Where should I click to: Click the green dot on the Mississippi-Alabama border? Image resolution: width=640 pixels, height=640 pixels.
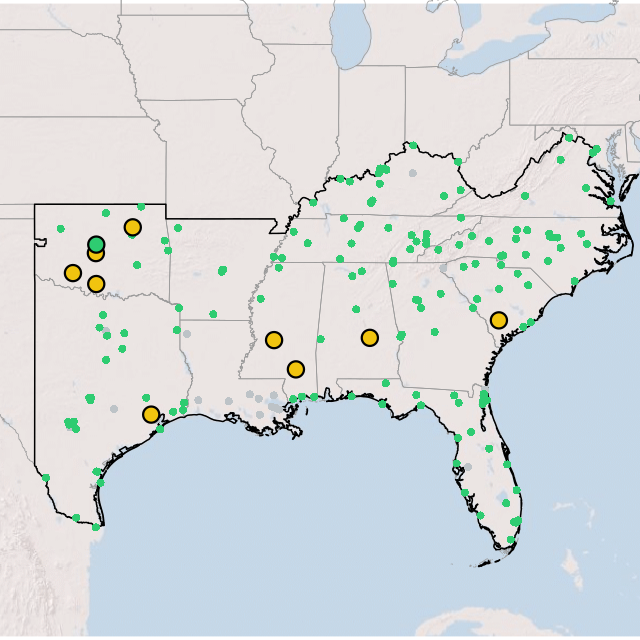click(x=321, y=339)
